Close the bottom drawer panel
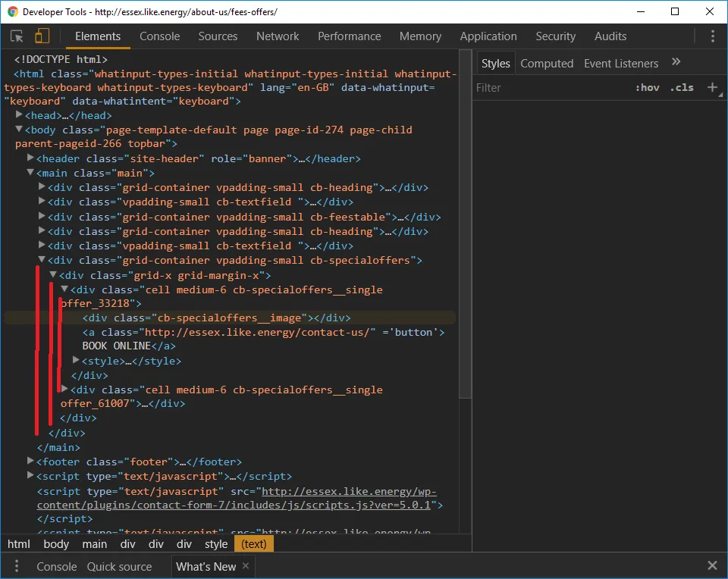Screen dimensions: 728x579 click(712, 565)
